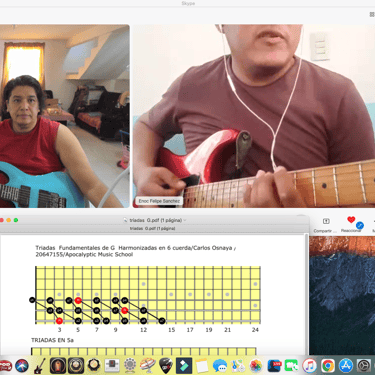
Task: Open the round silver Launchpad-style dock icon
Action: pyautogui.click(x=130, y=366)
